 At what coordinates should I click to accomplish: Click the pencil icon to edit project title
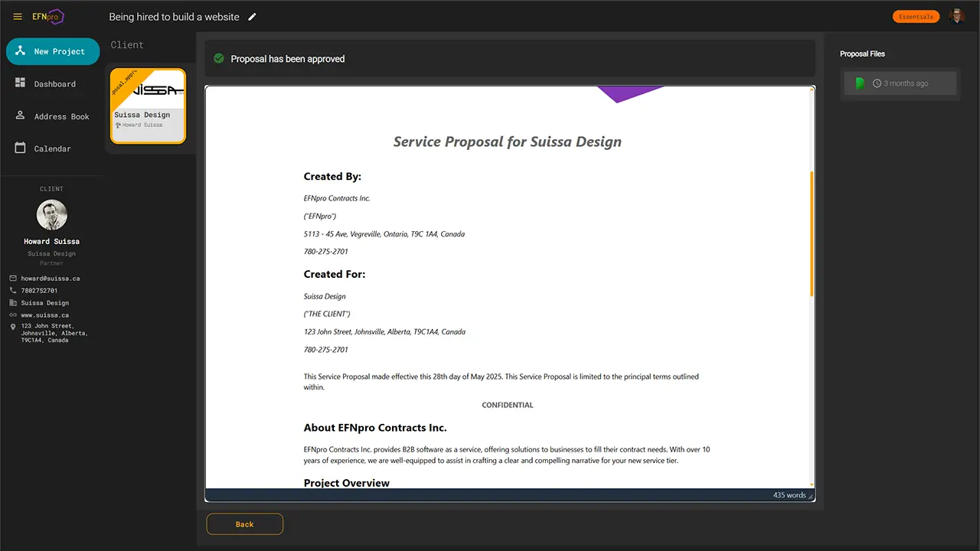pyautogui.click(x=253, y=17)
